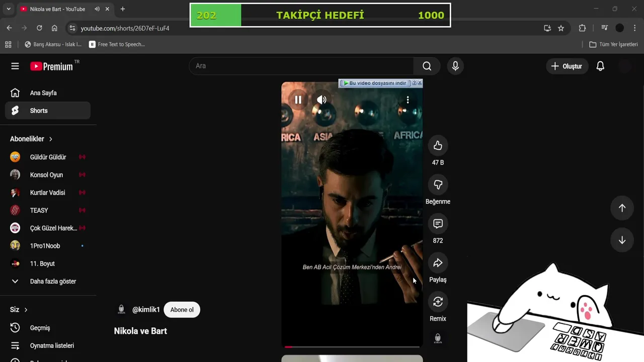Open the Shorts three-dot options menu

coord(408,100)
